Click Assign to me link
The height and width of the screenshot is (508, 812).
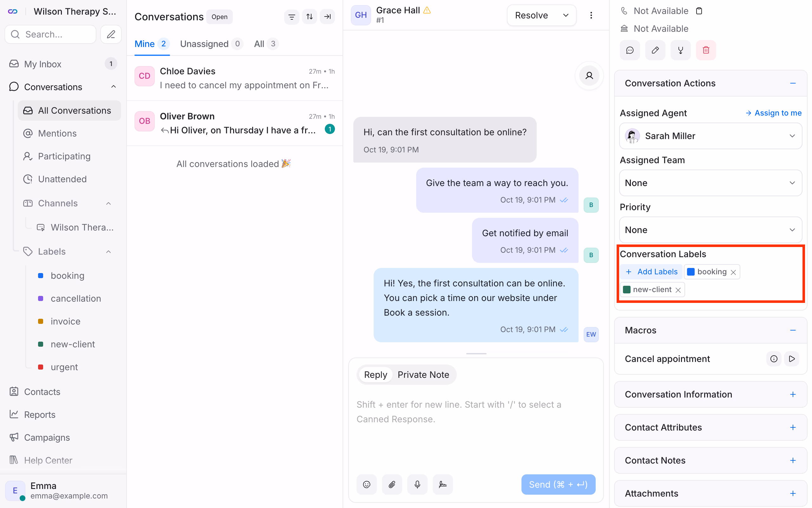pyautogui.click(x=774, y=113)
